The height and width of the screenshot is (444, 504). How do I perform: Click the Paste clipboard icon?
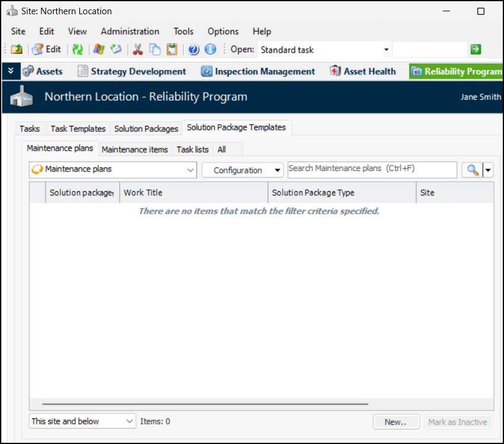click(x=172, y=49)
